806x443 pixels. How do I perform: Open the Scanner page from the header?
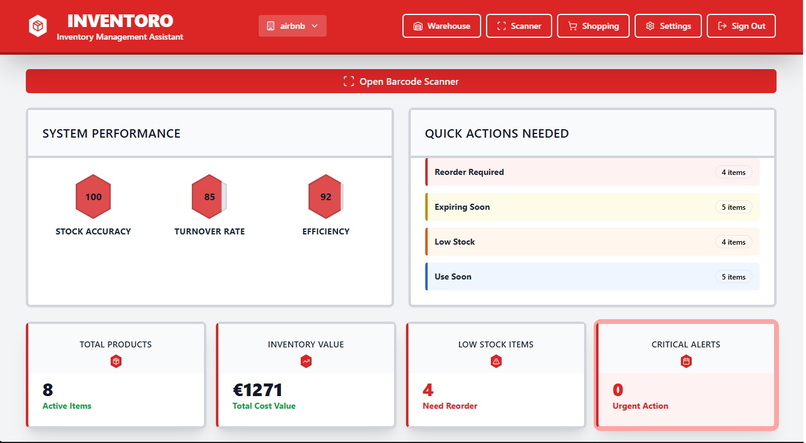[519, 26]
